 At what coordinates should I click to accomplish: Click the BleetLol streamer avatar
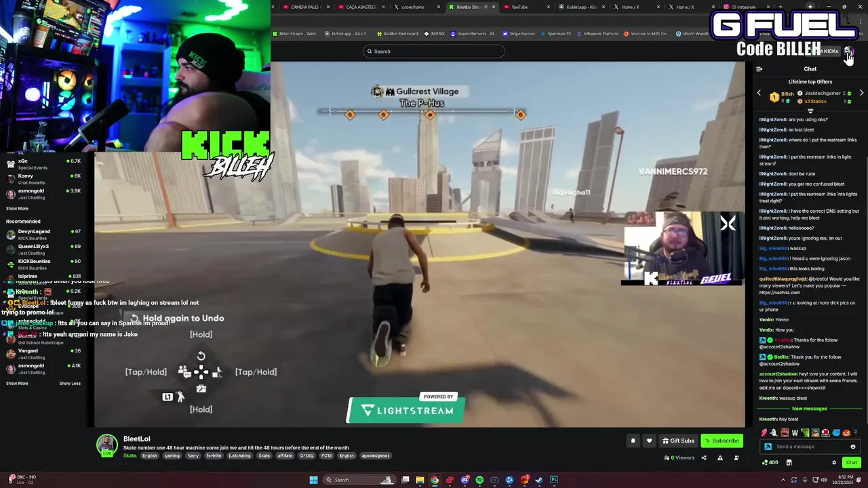click(106, 445)
